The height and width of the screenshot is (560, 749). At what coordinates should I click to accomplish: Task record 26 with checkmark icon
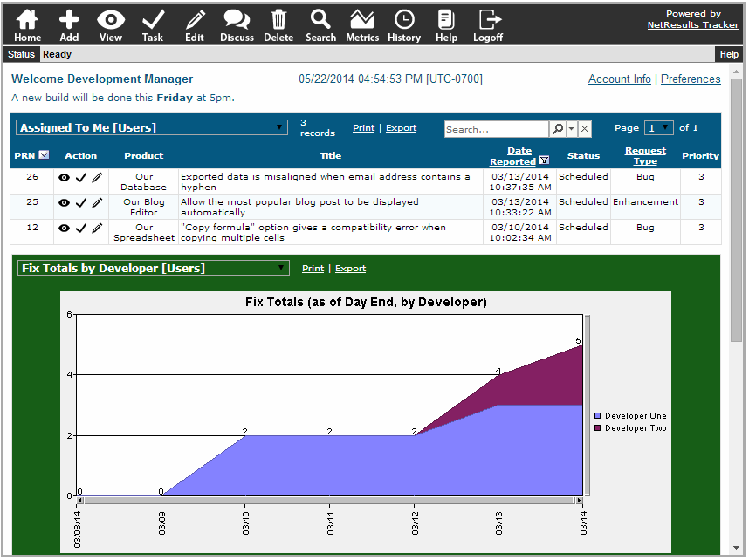coord(80,178)
